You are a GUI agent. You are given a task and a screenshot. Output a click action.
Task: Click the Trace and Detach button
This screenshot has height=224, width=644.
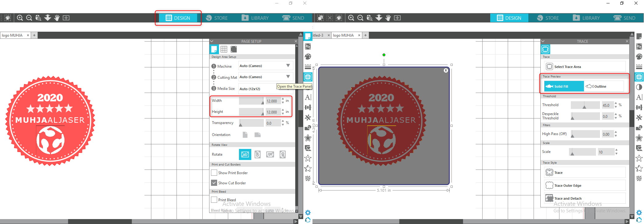pos(585,198)
